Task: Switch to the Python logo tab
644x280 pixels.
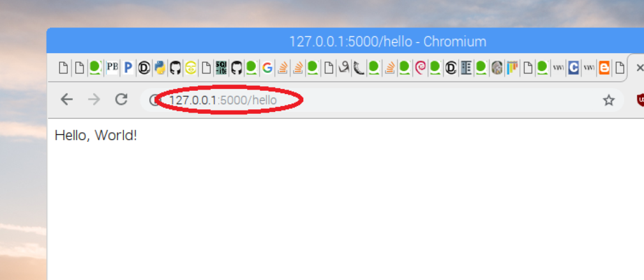Action: 160,67
